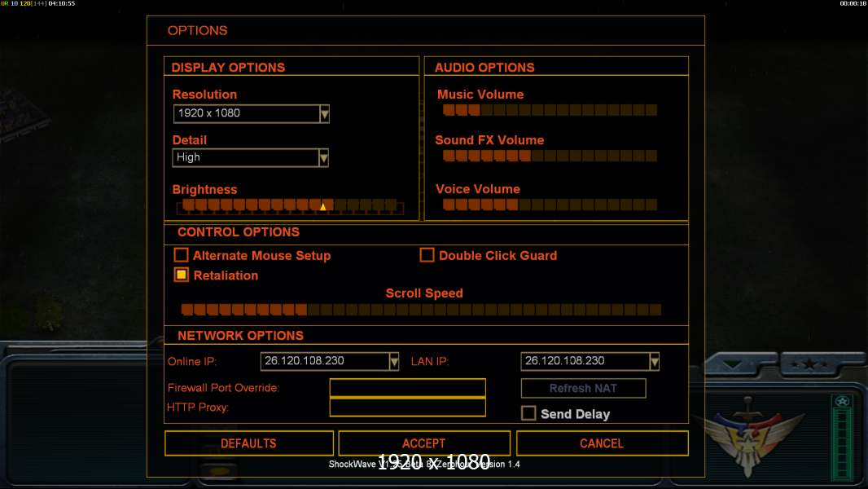The image size is (868, 489).
Task: Click the general's star icon in command bar
Action: tap(842, 401)
